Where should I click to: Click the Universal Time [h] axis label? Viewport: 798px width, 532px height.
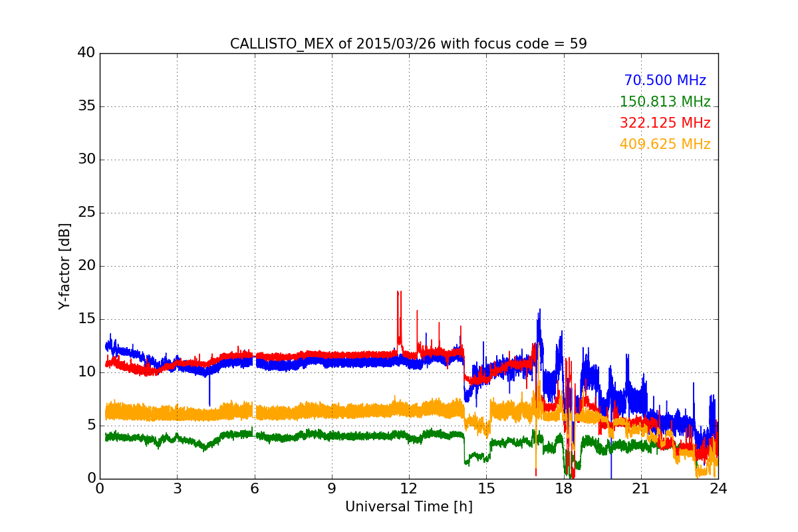point(409,507)
